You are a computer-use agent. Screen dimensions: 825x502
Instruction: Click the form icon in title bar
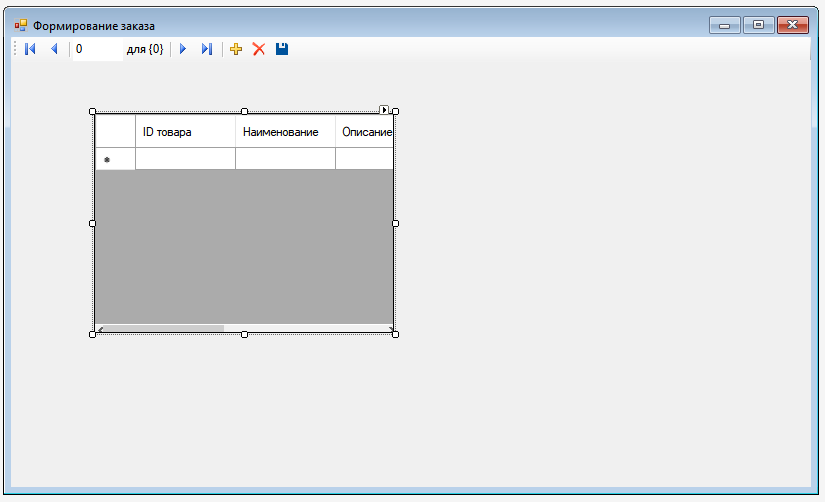(21, 25)
